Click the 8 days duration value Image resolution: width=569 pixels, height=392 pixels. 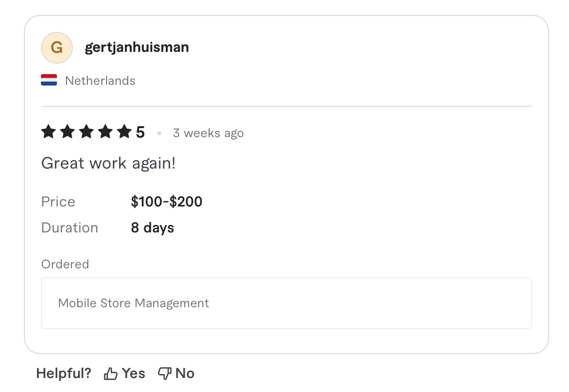click(152, 228)
